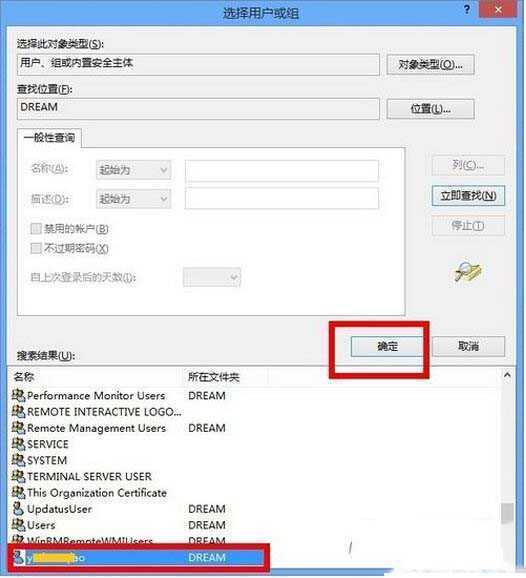This screenshot has width=526, height=578.
Task: Expand the days since last logon dropdown
Action: click(212, 277)
